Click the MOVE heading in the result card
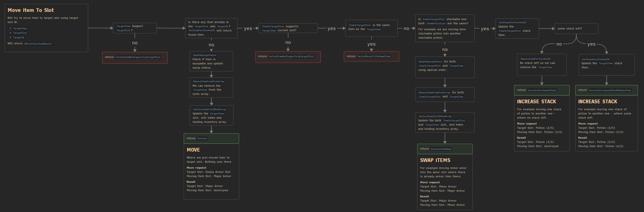Image resolution: width=644 pixels, height=212 pixels. [x=193, y=150]
